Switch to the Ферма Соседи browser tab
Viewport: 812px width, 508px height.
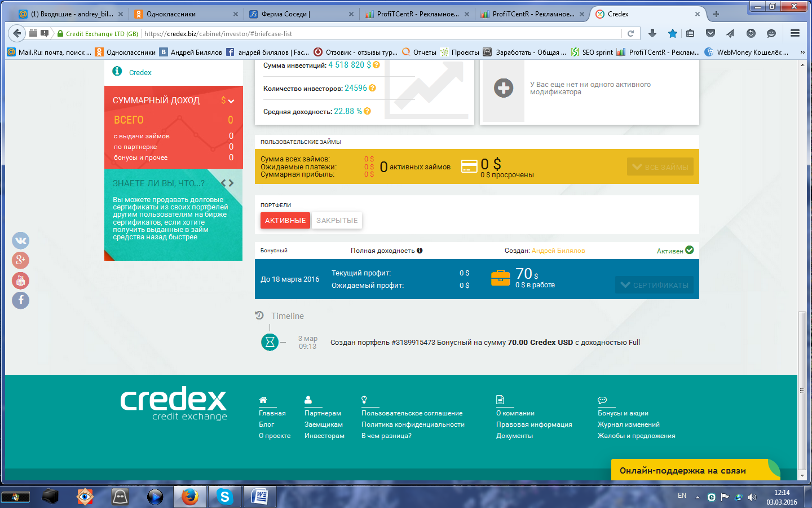(x=302, y=14)
